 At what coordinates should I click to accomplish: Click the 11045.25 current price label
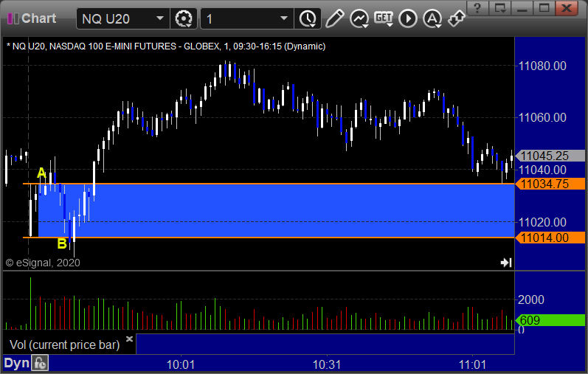pyautogui.click(x=550, y=156)
